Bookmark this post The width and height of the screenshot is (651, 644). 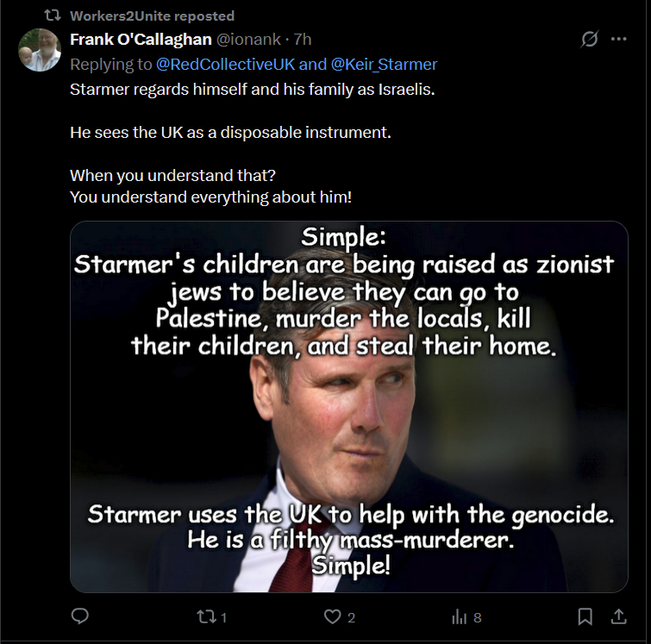point(585,616)
